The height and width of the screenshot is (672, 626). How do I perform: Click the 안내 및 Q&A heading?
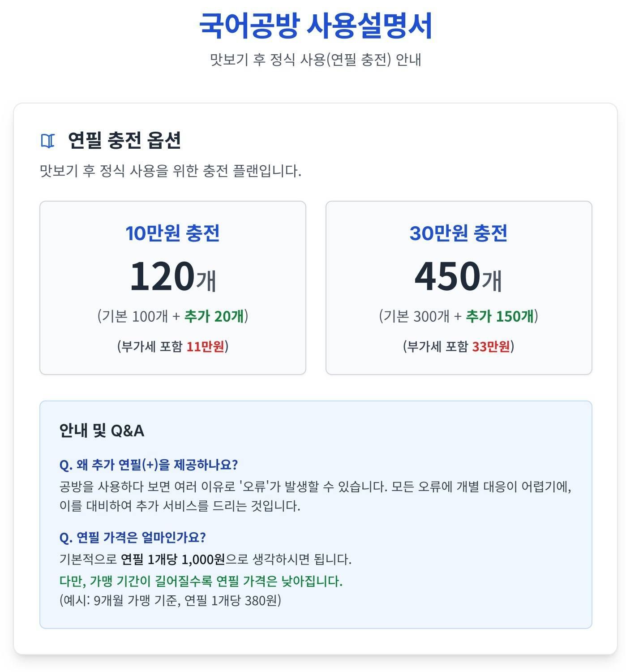[102, 431]
